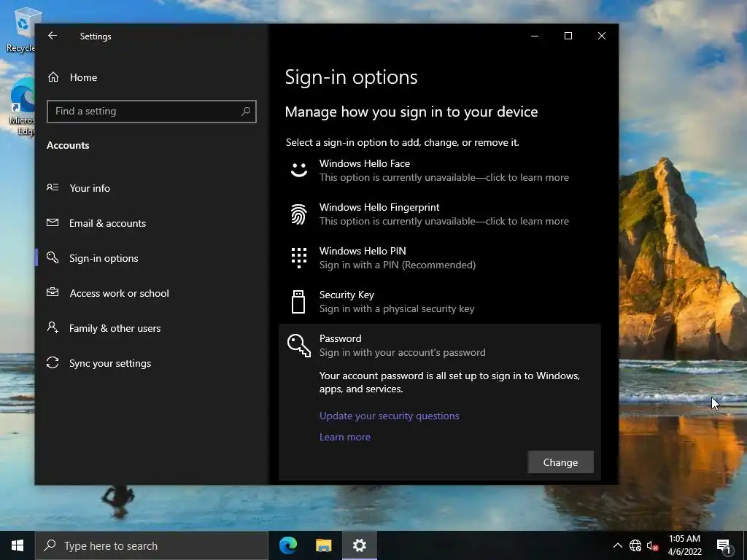Screen dimensions: 747x560
Task: Click the Sync your settings arrows icon
Action: [53, 363]
